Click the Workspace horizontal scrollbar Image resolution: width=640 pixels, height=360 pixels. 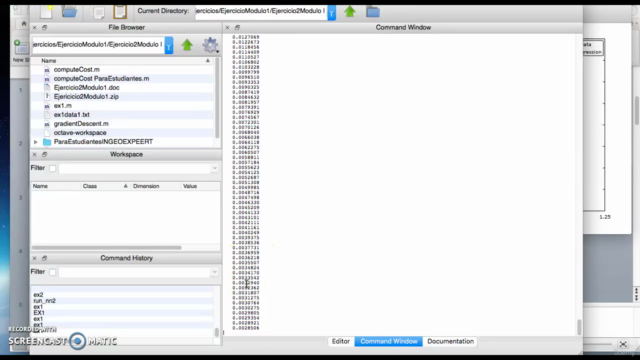pyautogui.click(x=107, y=247)
